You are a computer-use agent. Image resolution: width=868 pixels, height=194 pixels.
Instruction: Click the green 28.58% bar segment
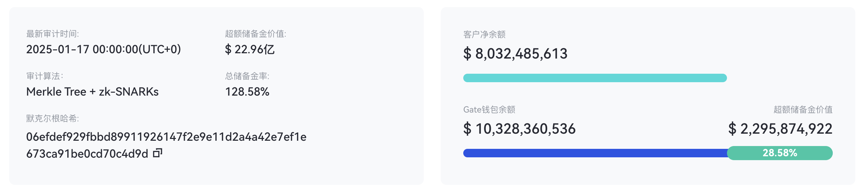[780, 153]
